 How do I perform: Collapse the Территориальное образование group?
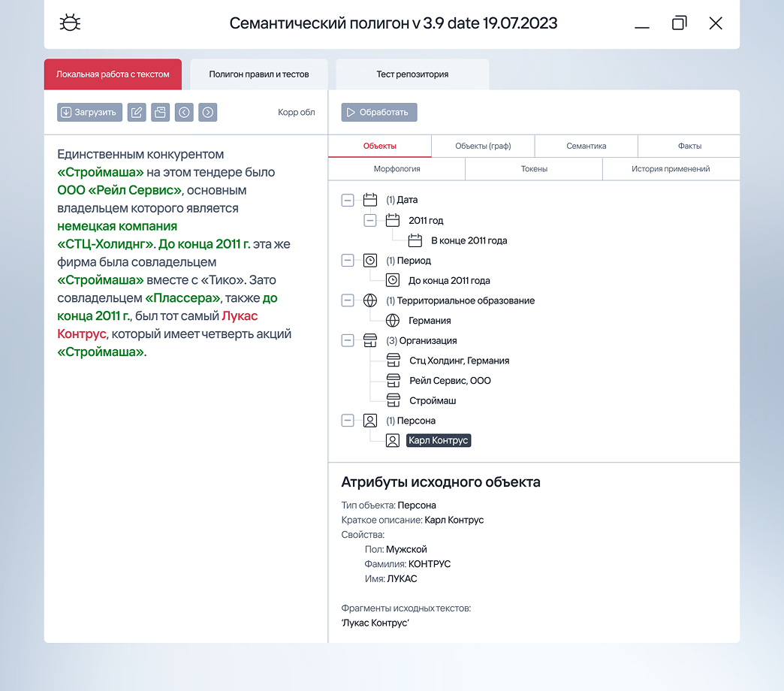[x=347, y=300]
